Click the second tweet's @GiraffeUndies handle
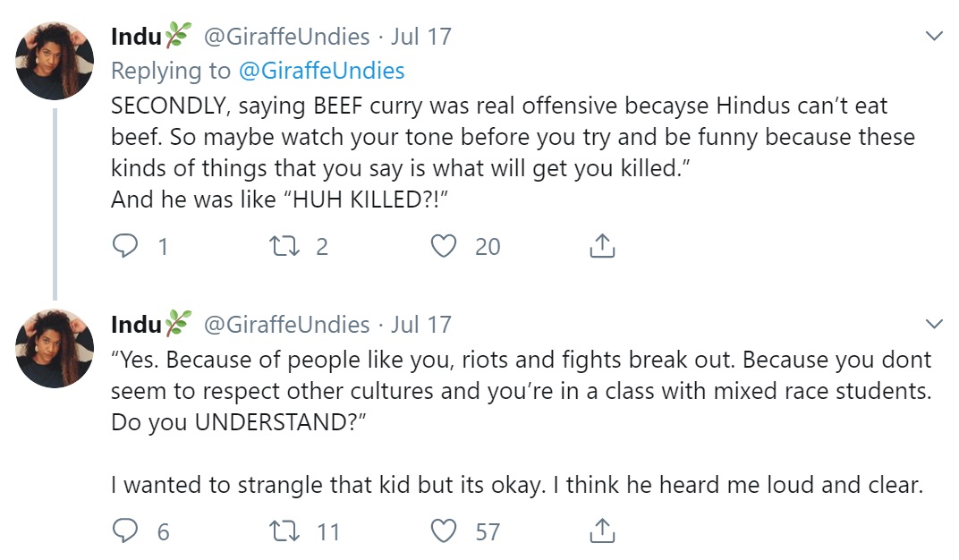Image resolution: width=959 pixels, height=560 pixels. (x=286, y=325)
